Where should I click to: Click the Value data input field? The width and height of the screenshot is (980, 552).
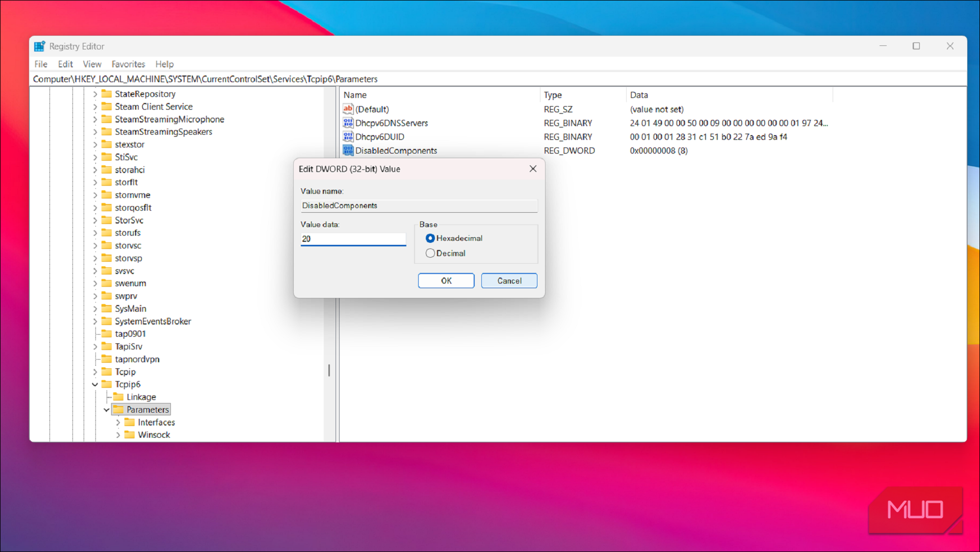353,239
